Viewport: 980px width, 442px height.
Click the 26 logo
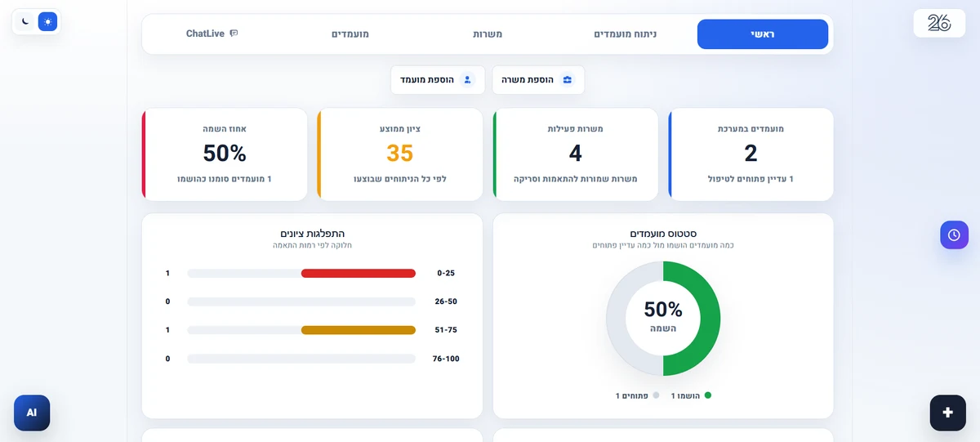coord(939,23)
